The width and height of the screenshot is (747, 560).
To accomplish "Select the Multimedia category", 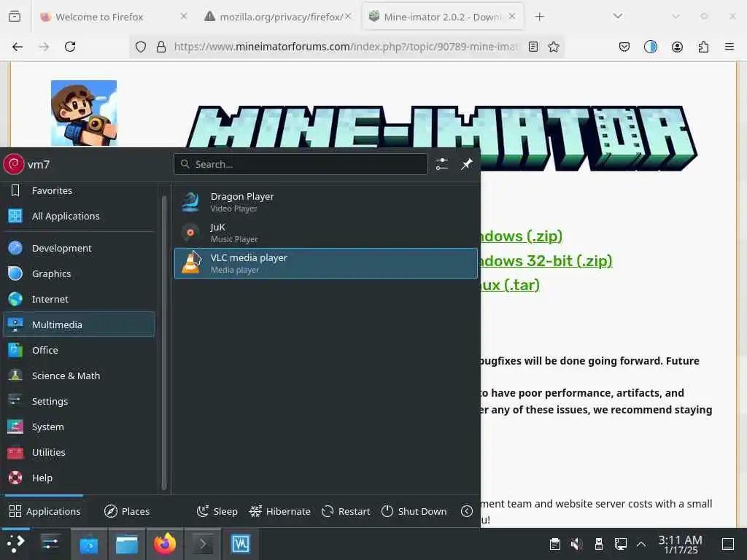I will tap(79, 324).
